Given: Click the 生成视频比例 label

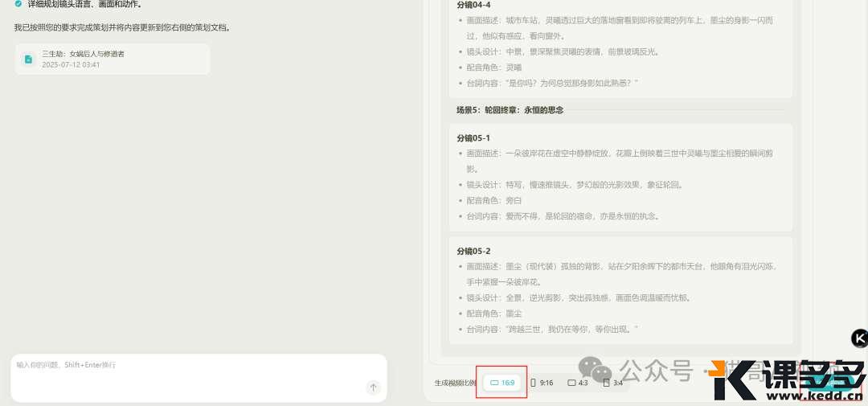Looking at the screenshot, I should 454,383.
